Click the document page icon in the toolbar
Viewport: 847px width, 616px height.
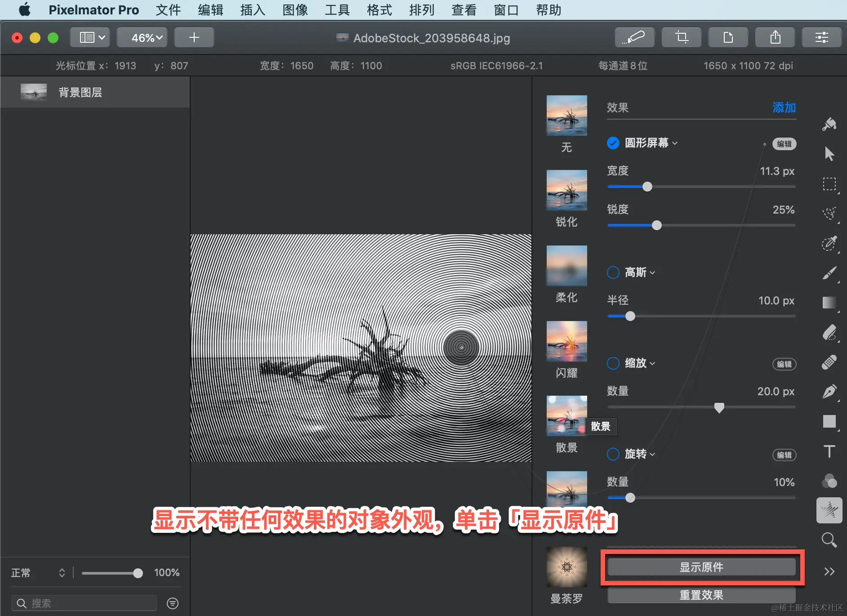tap(728, 37)
